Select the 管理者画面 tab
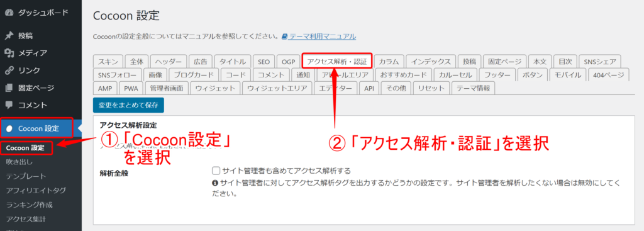The width and height of the screenshot is (644, 231). tap(166, 88)
